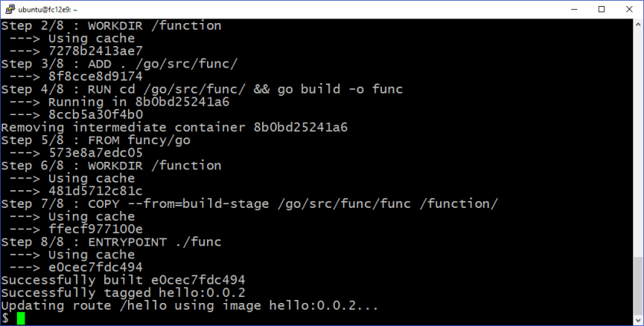Click the "Updating route /hello" output line
The height and width of the screenshot is (326, 644).
point(189,305)
